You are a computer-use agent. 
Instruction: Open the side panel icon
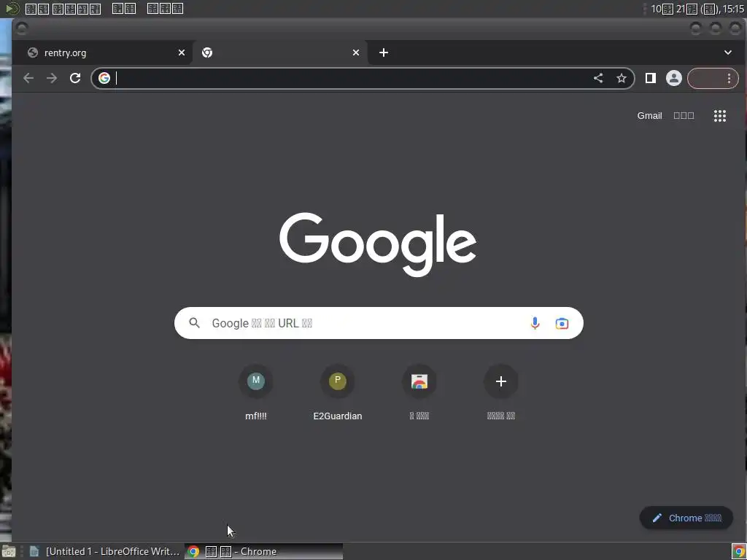pyautogui.click(x=650, y=78)
